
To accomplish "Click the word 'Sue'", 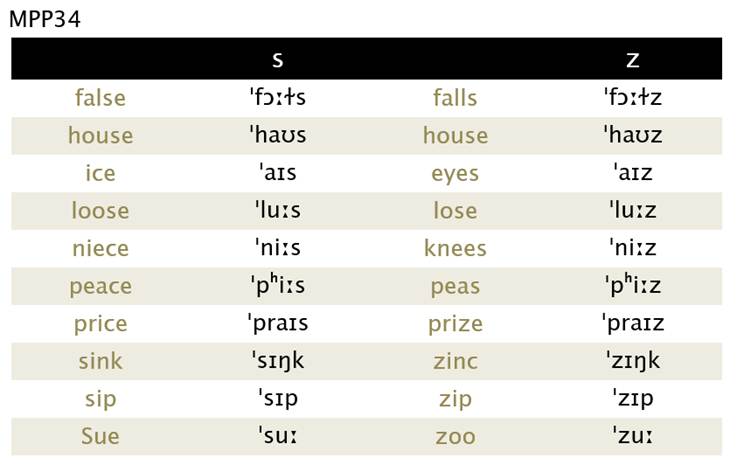I will [x=100, y=436].
